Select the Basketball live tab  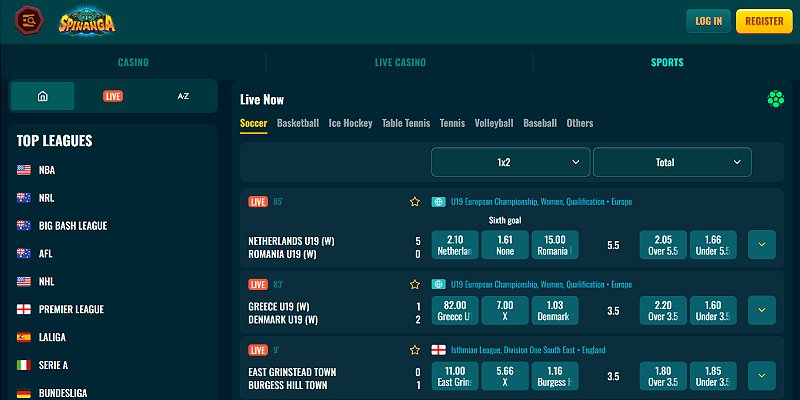(298, 123)
